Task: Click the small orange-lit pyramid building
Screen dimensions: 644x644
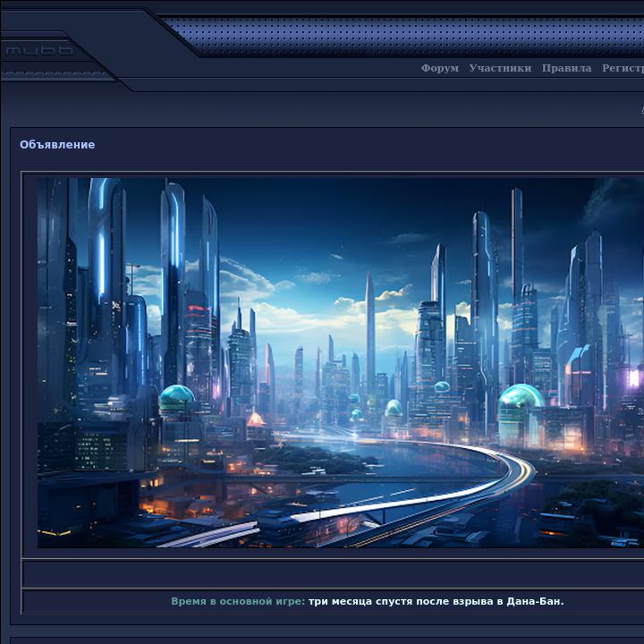Action: click(257, 418)
